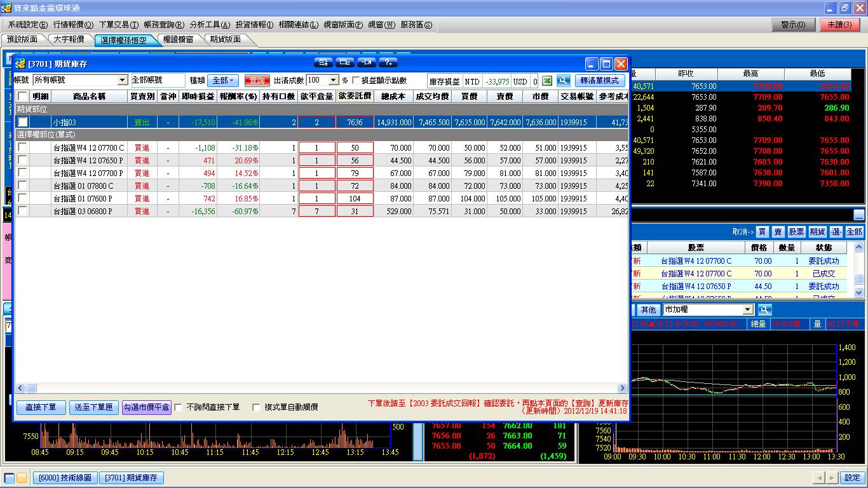Click the 取消 全部 button
868x488 pixels.
(854, 232)
